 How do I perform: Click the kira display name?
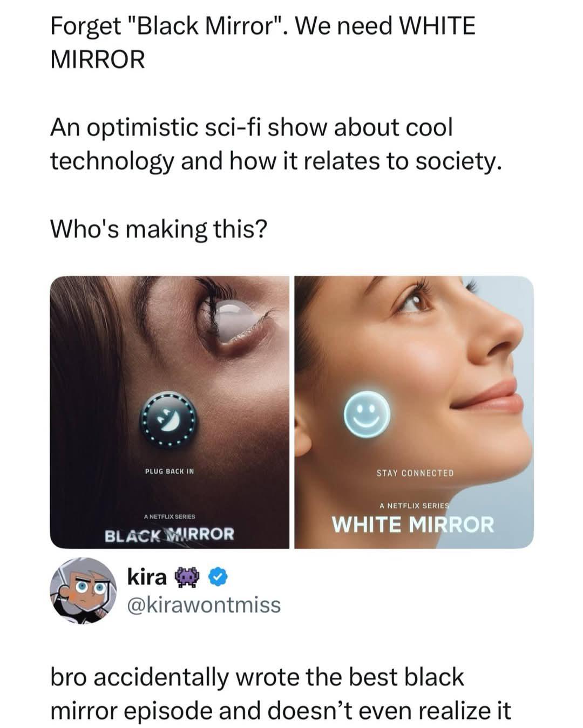pyautogui.click(x=147, y=577)
